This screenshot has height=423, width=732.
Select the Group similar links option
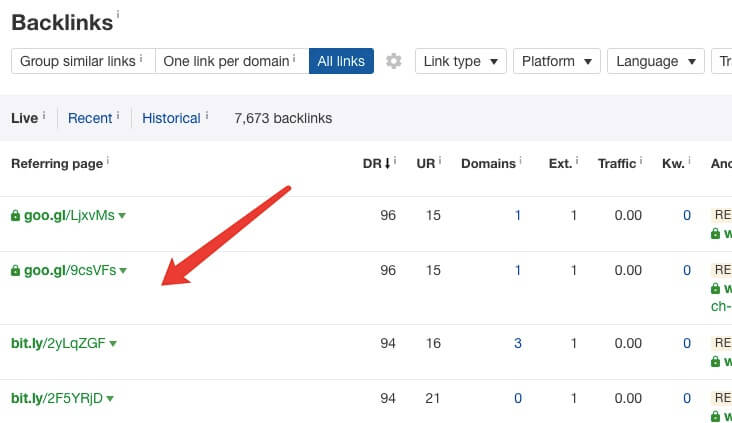click(83, 61)
